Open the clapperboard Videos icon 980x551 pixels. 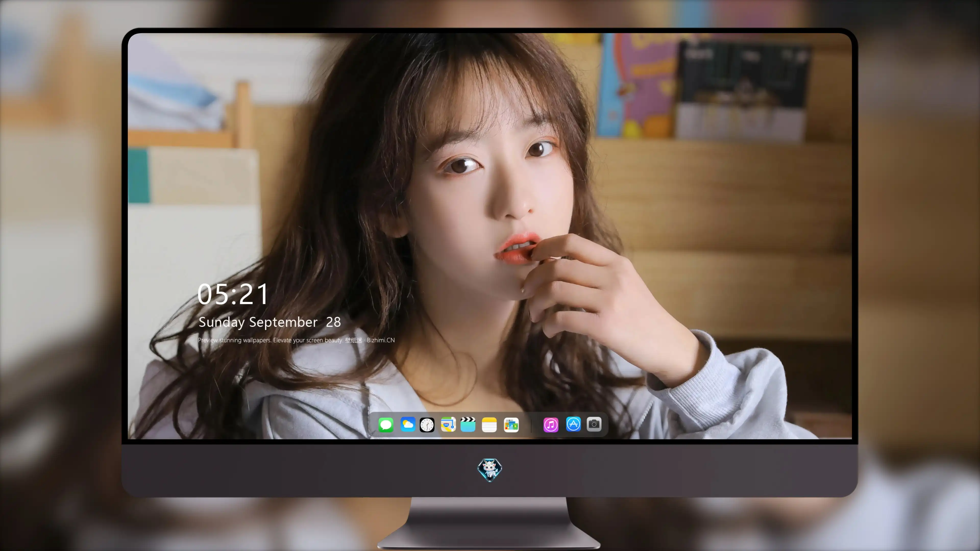pos(468,424)
